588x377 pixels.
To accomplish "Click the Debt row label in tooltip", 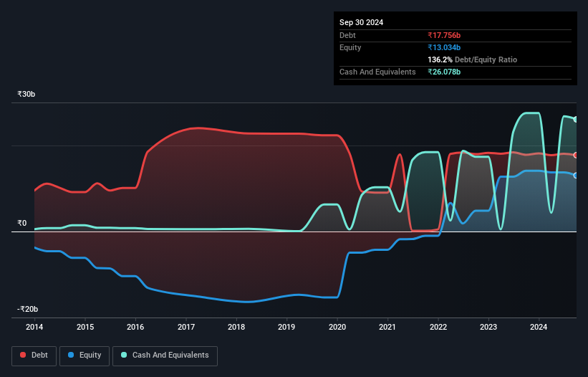I will point(347,35).
